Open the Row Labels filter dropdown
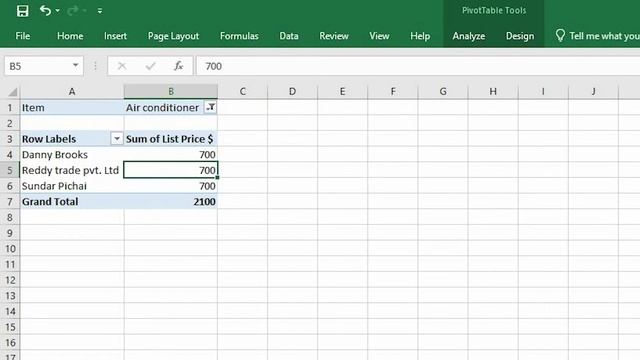This screenshot has width=640, height=360. tap(117, 139)
